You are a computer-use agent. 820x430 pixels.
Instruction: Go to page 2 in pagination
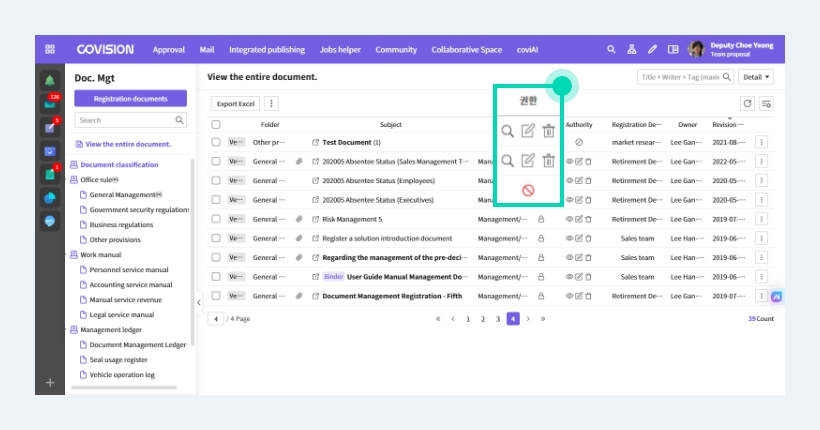click(x=483, y=319)
